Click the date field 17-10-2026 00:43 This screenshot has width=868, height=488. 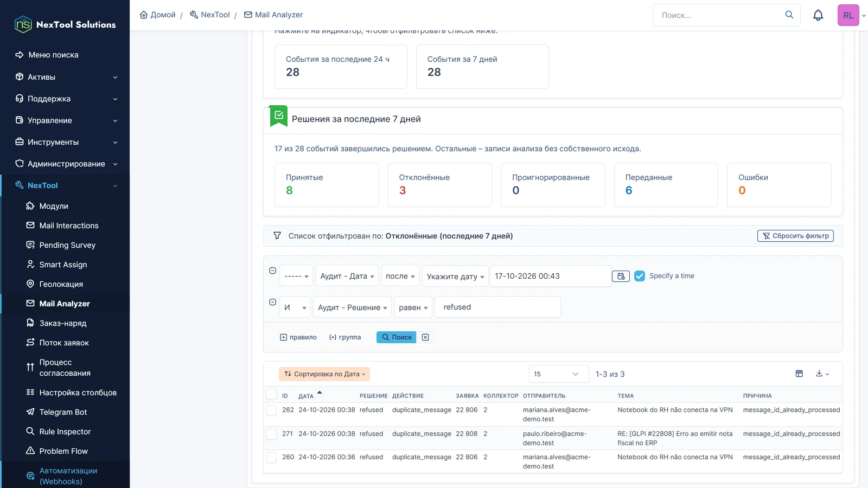tap(551, 276)
